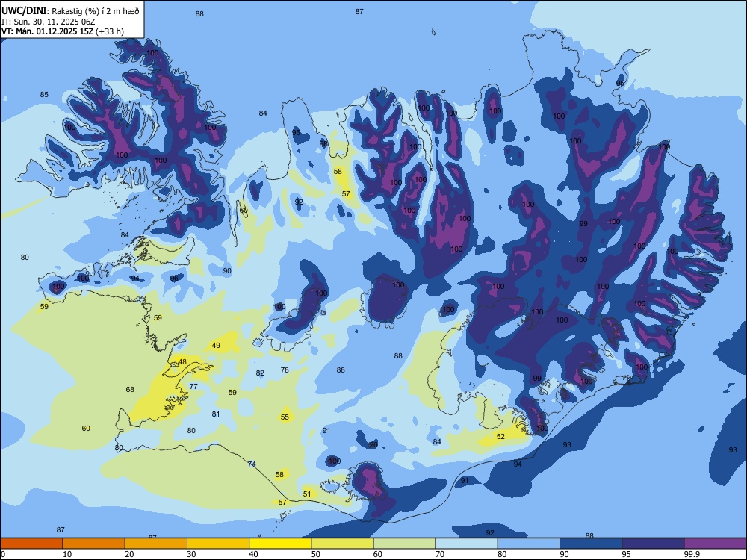Select the 50–60 legend color segment
The width and height of the screenshot is (747, 560).
point(342,544)
